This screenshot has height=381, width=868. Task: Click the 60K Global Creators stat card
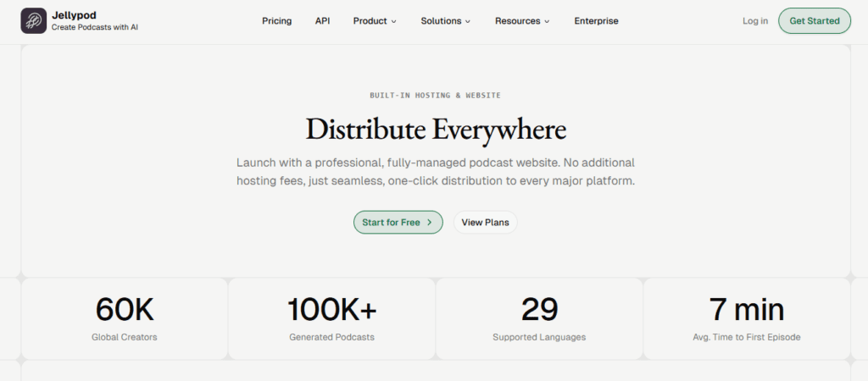[125, 318]
